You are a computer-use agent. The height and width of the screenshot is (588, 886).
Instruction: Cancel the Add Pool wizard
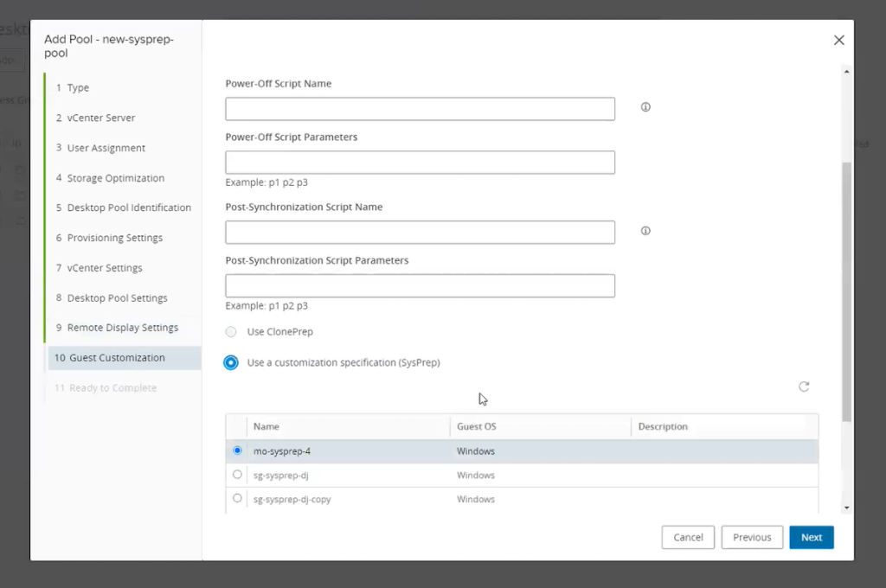click(688, 537)
